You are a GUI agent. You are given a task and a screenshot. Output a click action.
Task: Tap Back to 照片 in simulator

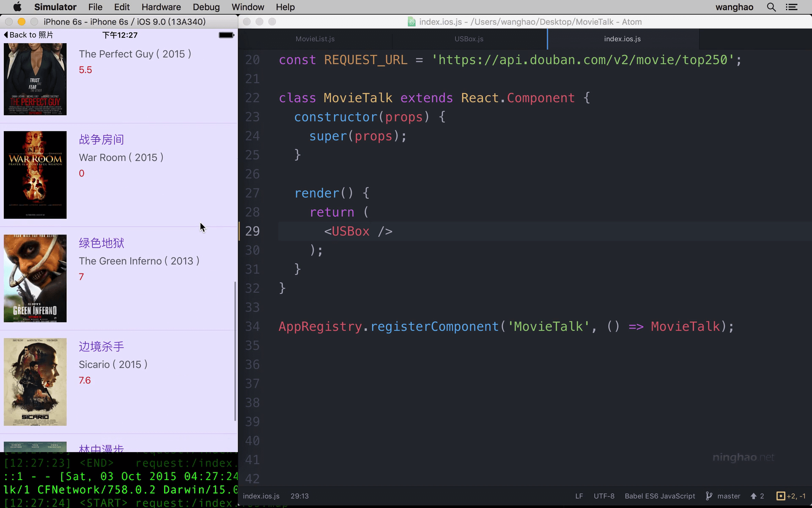coord(29,35)
